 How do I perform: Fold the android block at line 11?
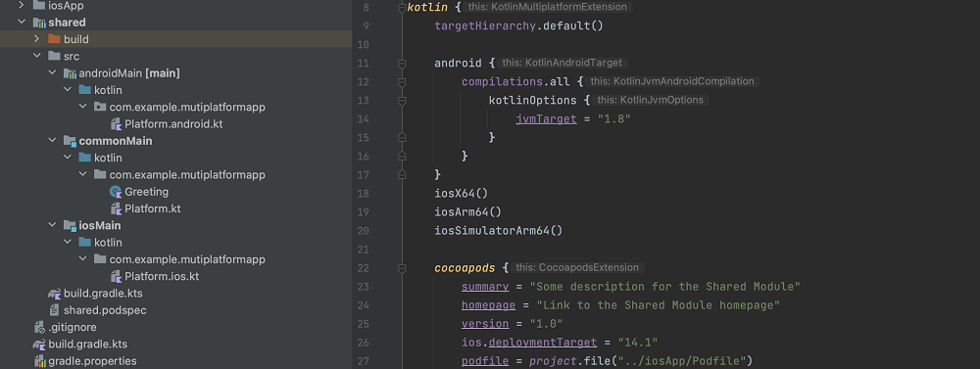(402, 63)
